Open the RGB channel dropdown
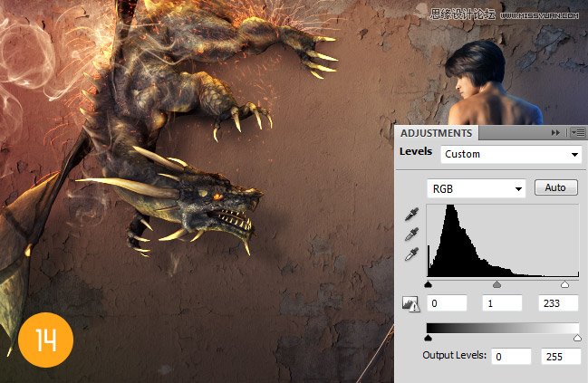This screenshot has width=588, height=383. 476,188
